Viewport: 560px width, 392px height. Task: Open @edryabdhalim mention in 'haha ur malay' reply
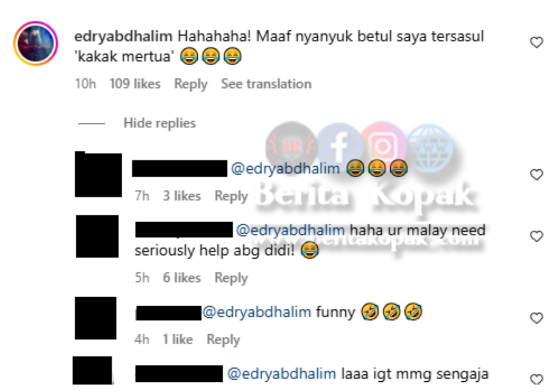tap(291, 230)
